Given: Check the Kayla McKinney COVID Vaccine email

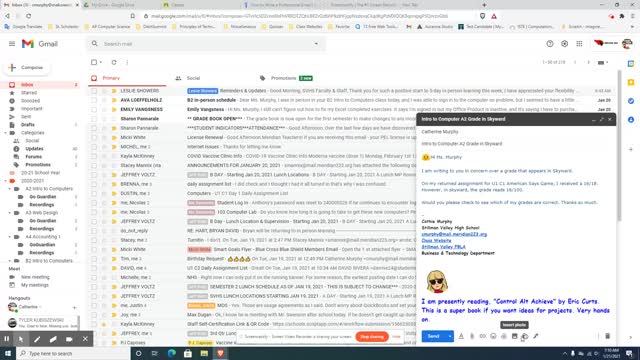Looking at the screenshot, I should click(x=94, y=156).
